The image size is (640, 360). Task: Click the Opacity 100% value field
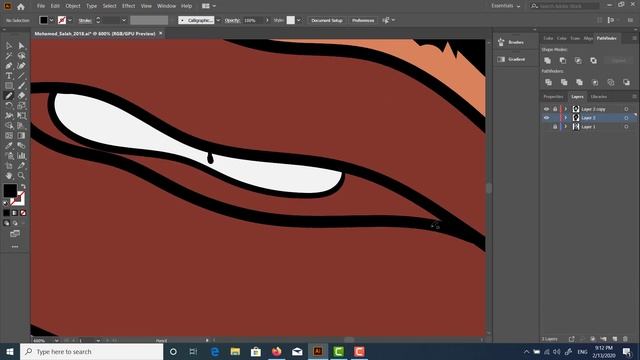pos(253,20)
